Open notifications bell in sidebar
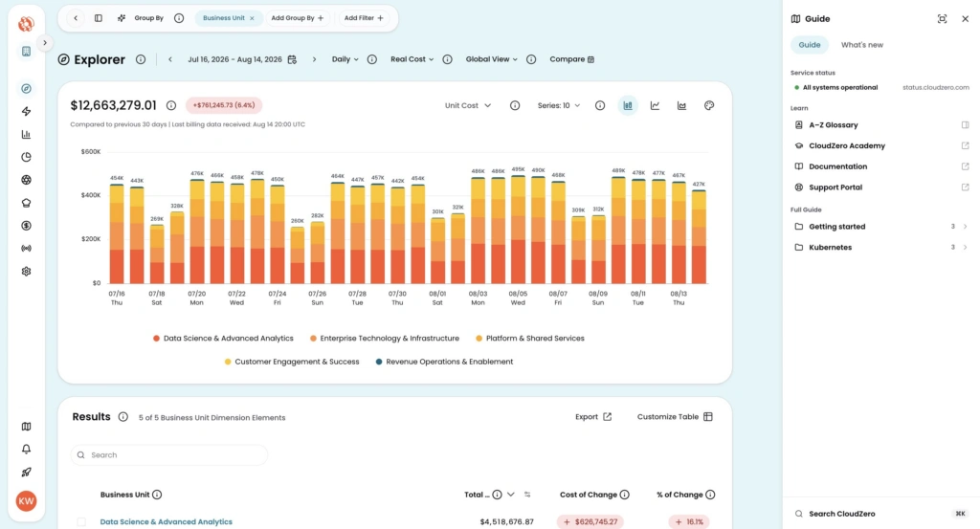Viewport: 980px width, 529px height. point(26,449)
